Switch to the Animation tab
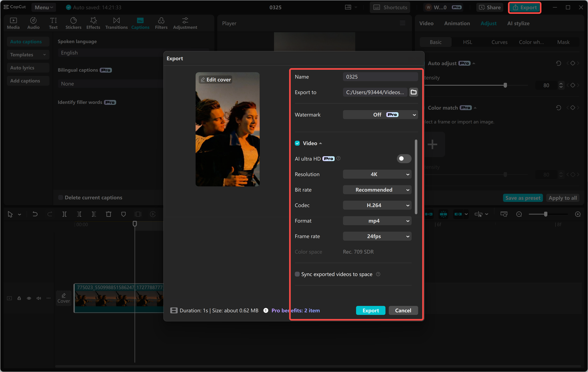This screenshot has height=372, width=588. coord(457,23)
